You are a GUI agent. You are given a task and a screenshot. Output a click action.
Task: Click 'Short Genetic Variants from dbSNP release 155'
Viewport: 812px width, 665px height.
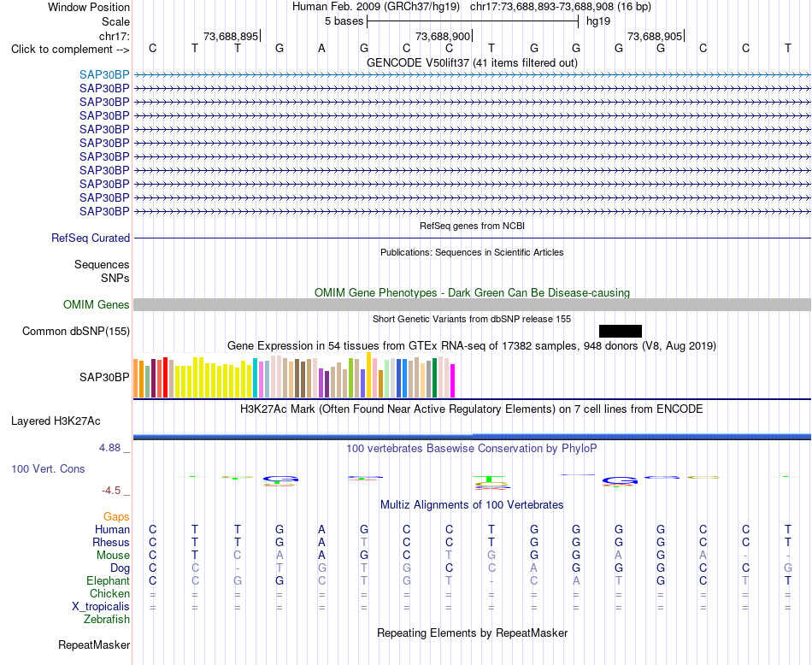(472, 319)
